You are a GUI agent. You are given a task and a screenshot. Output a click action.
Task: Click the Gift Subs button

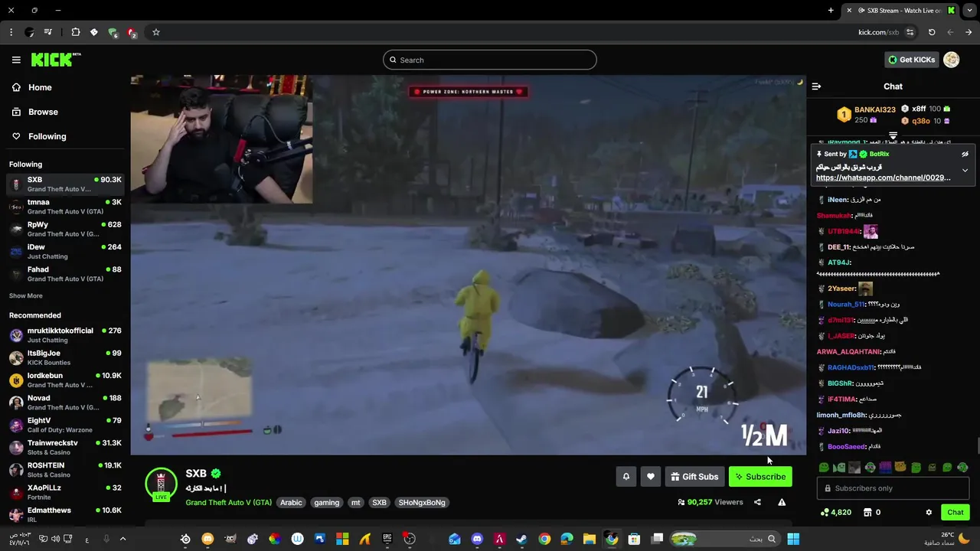coord(694,477)
